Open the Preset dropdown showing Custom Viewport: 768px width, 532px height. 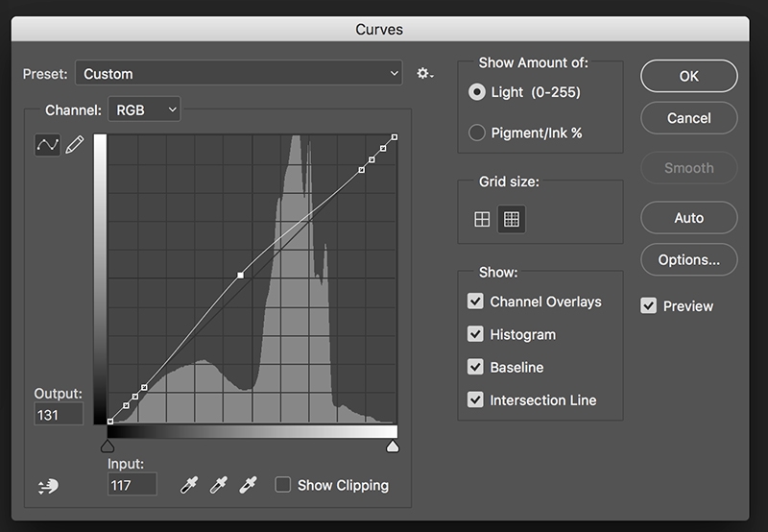pyautogui.click(x=238, y=74)
